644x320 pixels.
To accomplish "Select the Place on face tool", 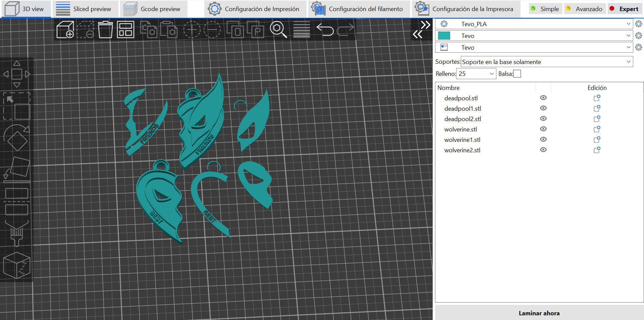I will (x=16, y=170).
